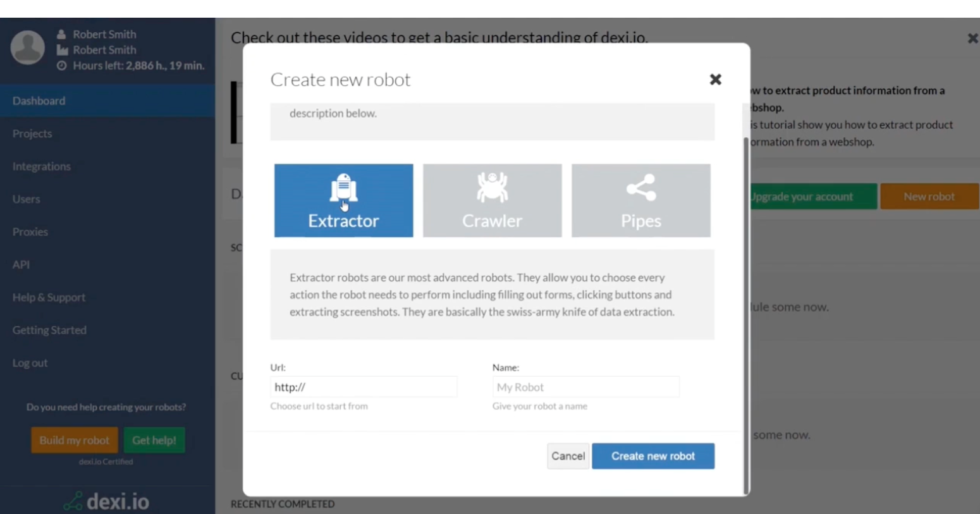This screenshot has width=980, height=514.
Task: Cancel the new robot dialog
Action: [x=568, y=456]
